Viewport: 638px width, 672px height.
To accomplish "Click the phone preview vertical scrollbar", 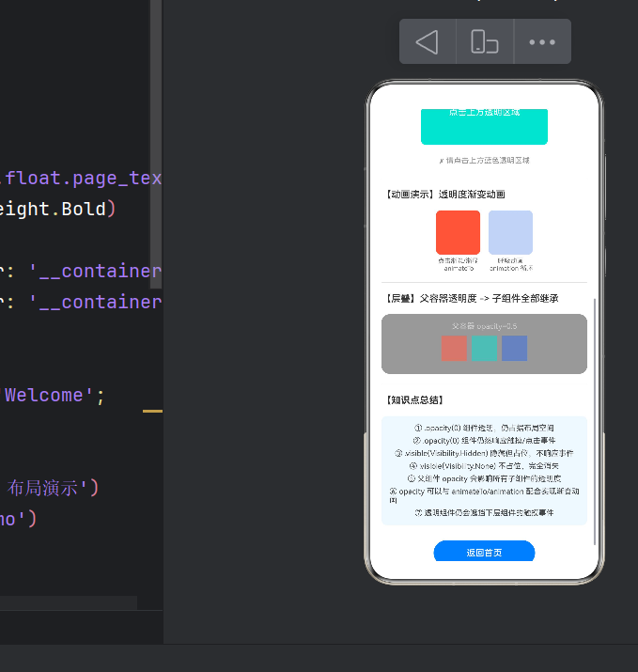I will [595, 422].
